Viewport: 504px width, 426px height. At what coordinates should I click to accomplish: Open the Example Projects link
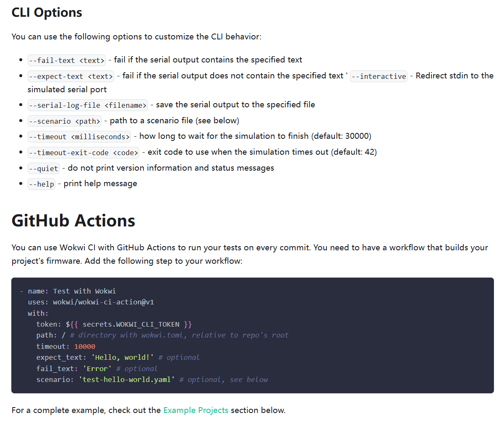pyautogui.click(x=196, y=410)
